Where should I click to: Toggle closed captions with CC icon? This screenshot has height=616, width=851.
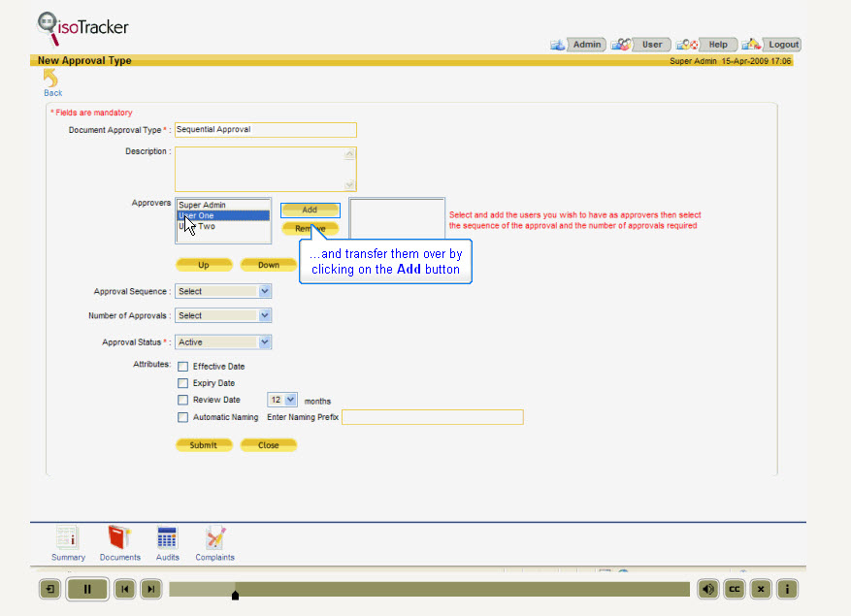point(734,589)
